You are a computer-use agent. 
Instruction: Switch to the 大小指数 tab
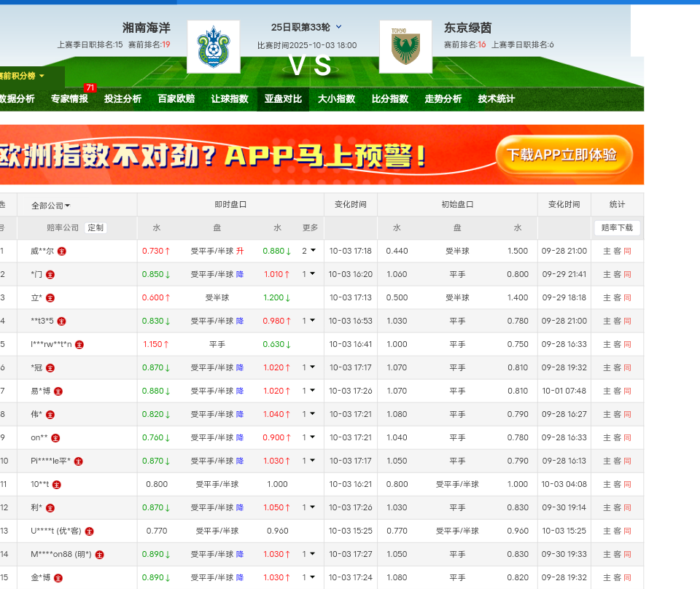coord(336,99)
